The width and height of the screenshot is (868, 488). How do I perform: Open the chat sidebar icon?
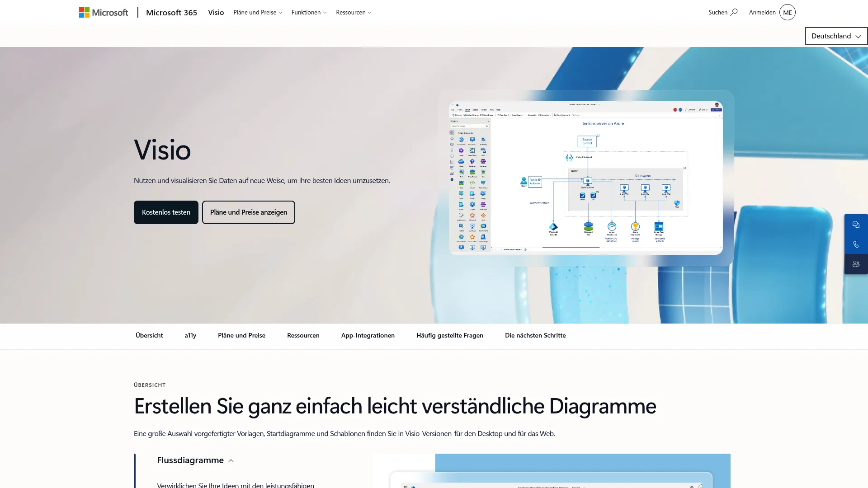point(856,225)
